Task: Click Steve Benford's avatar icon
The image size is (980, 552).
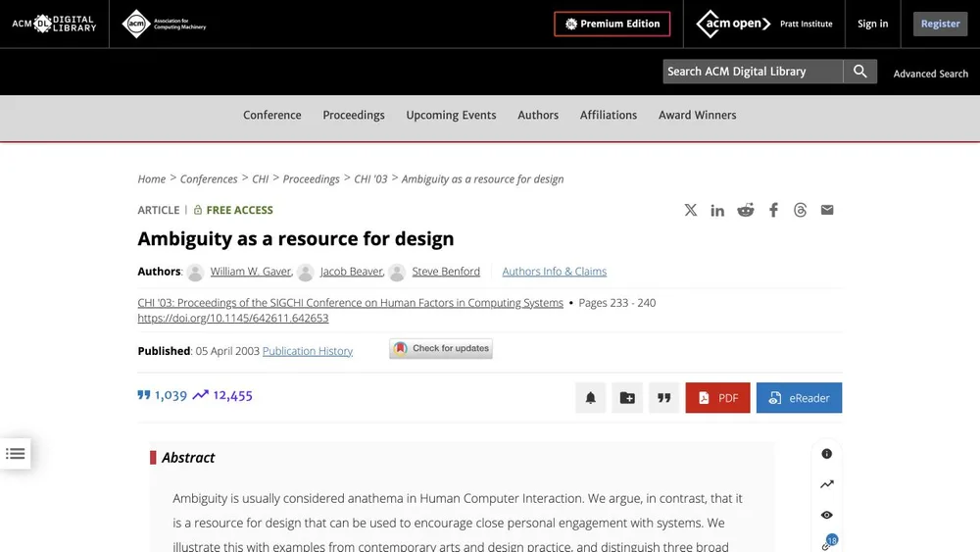Action: pyautogui.click(x=397, y=273)
